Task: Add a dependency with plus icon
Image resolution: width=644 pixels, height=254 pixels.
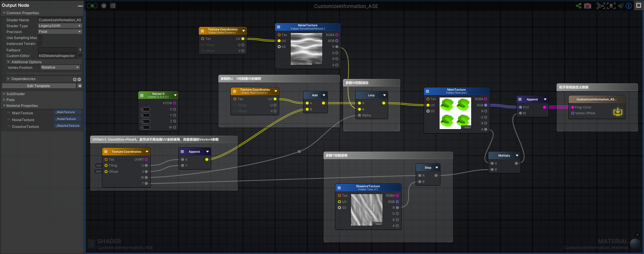Action: pos(75,79)
